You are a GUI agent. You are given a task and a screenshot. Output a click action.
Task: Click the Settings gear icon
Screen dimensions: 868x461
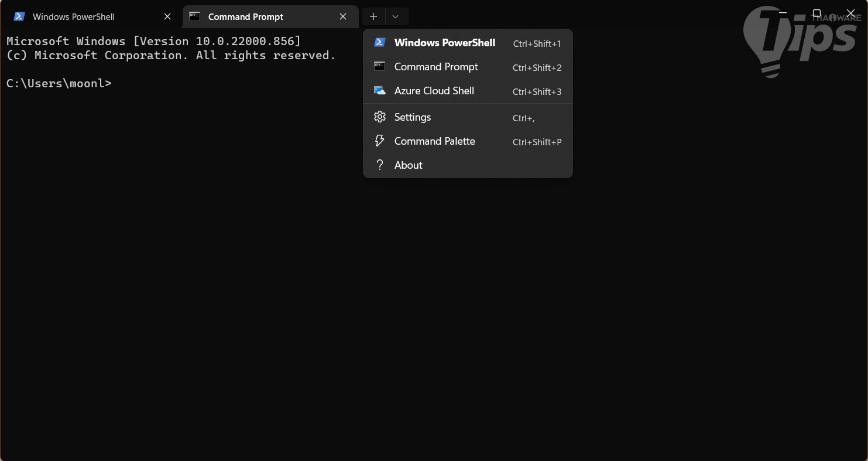380,117
